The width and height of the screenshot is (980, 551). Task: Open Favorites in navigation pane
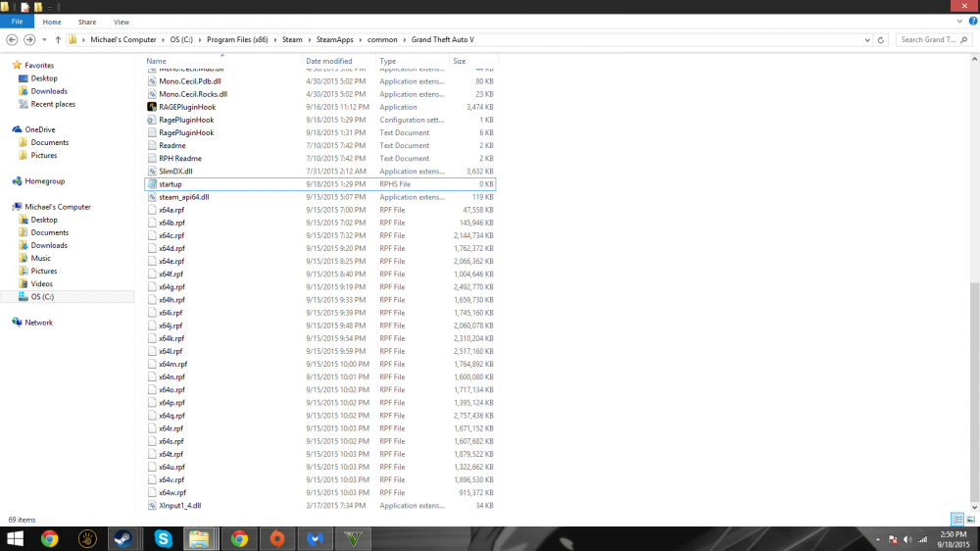[x=39, y=65]
